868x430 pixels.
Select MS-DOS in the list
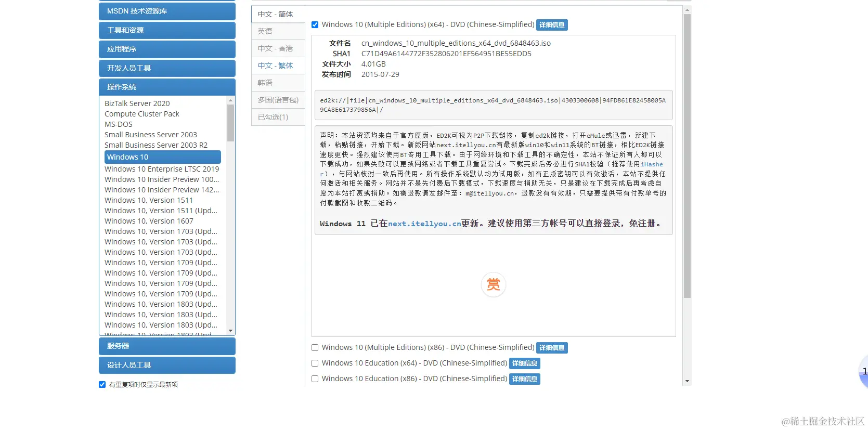pos(119,124)
